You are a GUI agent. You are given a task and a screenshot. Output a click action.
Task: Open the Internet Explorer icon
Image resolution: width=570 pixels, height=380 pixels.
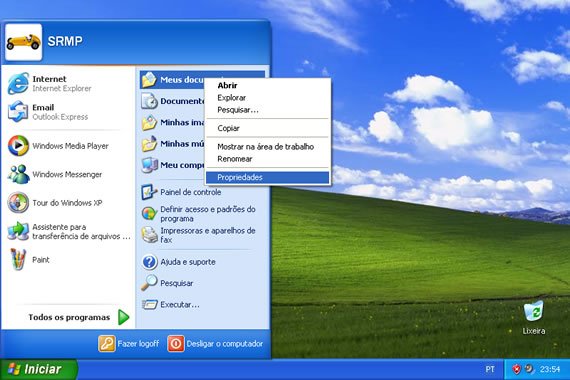[18, 83]
